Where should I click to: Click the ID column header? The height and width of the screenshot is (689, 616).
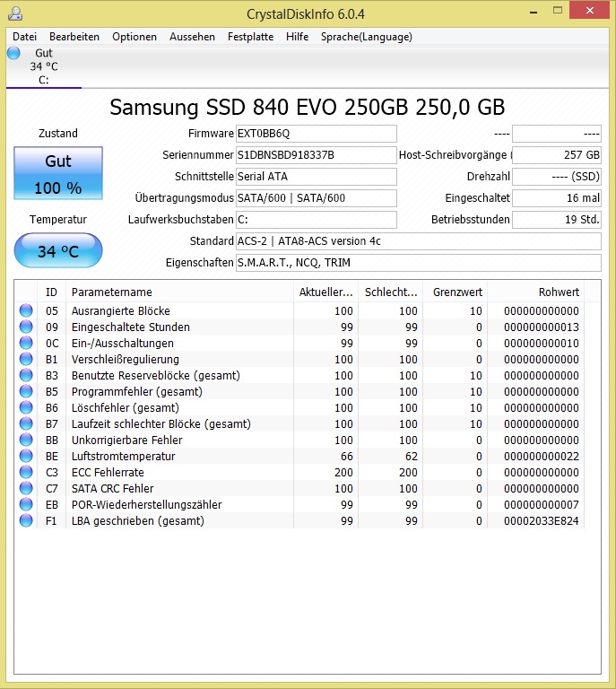[x=51, y=292]
